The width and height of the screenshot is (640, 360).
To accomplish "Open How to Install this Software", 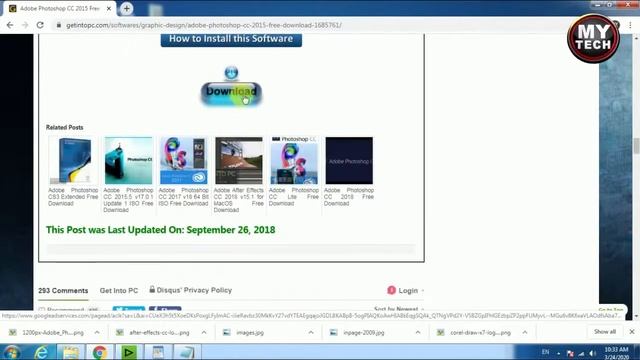I will [x=231, y=39].
